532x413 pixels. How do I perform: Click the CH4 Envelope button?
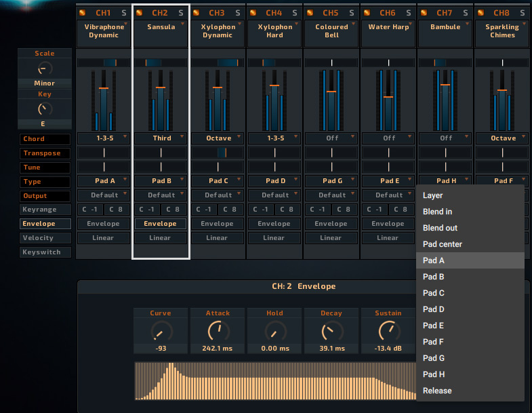click(274, 224)
